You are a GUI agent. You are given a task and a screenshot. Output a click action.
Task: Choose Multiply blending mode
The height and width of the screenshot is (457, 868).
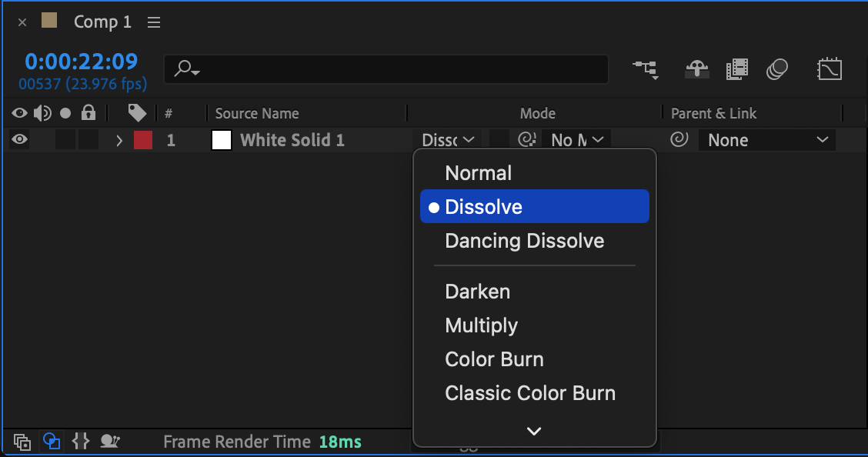481,325
